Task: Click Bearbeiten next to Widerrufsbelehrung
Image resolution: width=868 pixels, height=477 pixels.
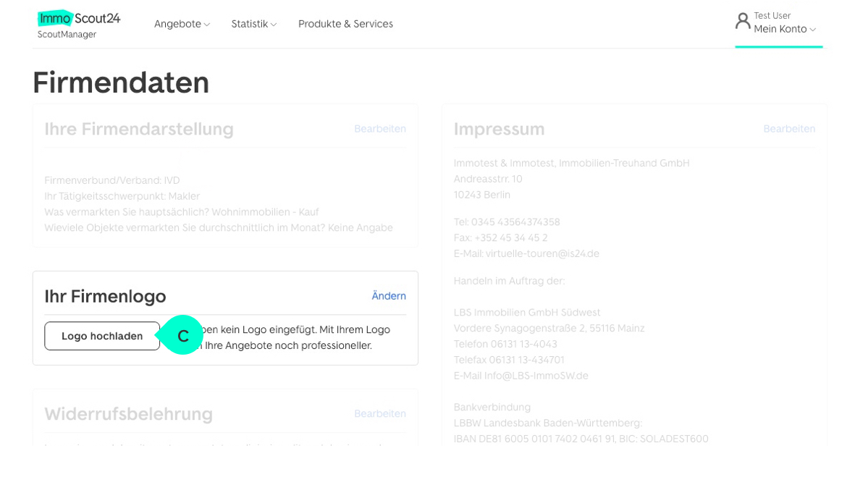Action: tap(380, 413)
